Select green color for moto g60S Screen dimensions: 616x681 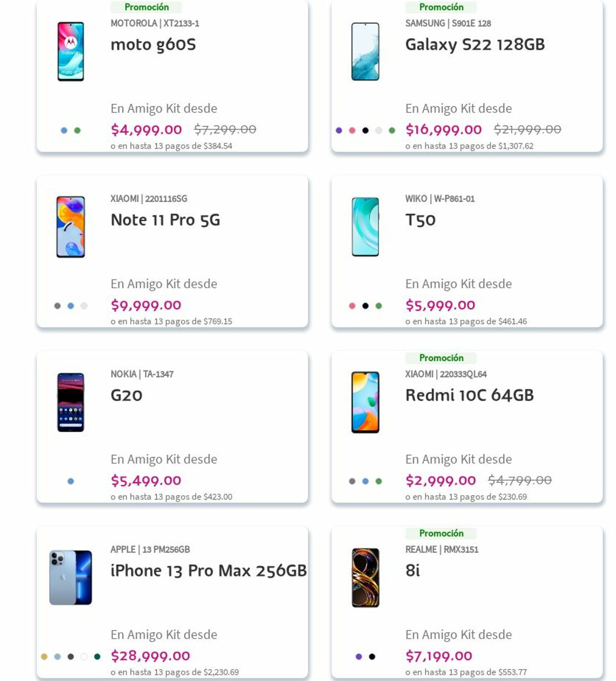[x=77, y=131]
